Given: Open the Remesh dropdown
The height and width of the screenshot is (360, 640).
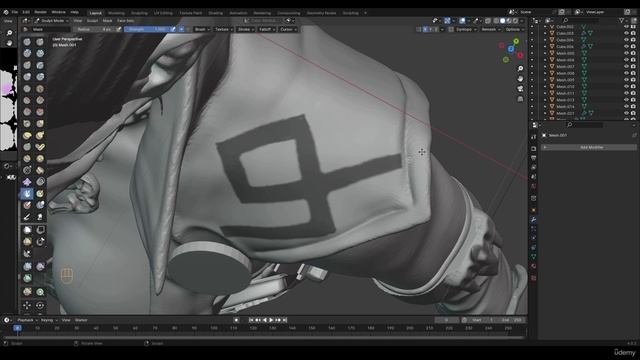Looking at the screenshot, I should [x=490, y=29].
